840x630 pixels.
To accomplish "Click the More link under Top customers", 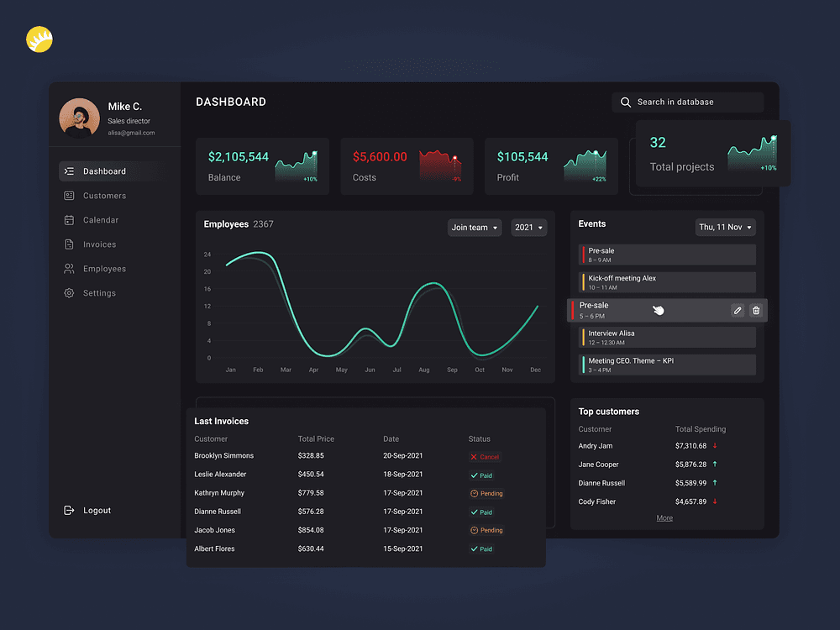I will point(664,518).
